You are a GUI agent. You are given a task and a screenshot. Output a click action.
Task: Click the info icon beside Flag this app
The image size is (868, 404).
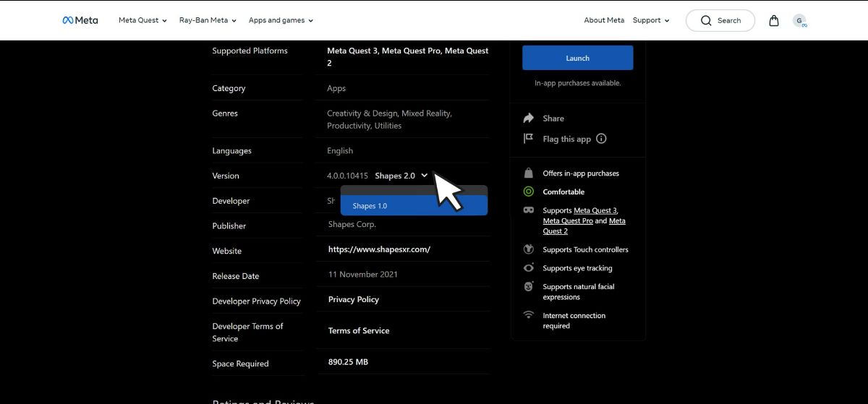(x=601, y=139)
